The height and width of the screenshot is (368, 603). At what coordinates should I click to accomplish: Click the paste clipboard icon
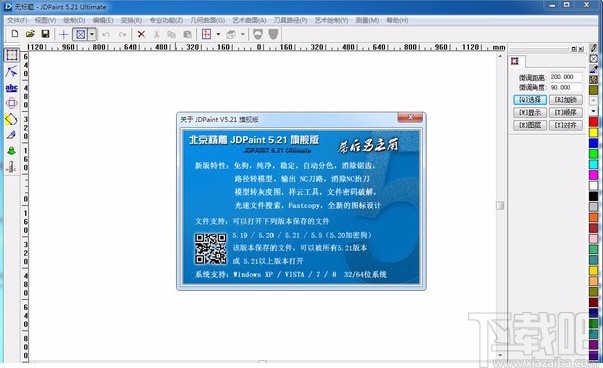187,35
